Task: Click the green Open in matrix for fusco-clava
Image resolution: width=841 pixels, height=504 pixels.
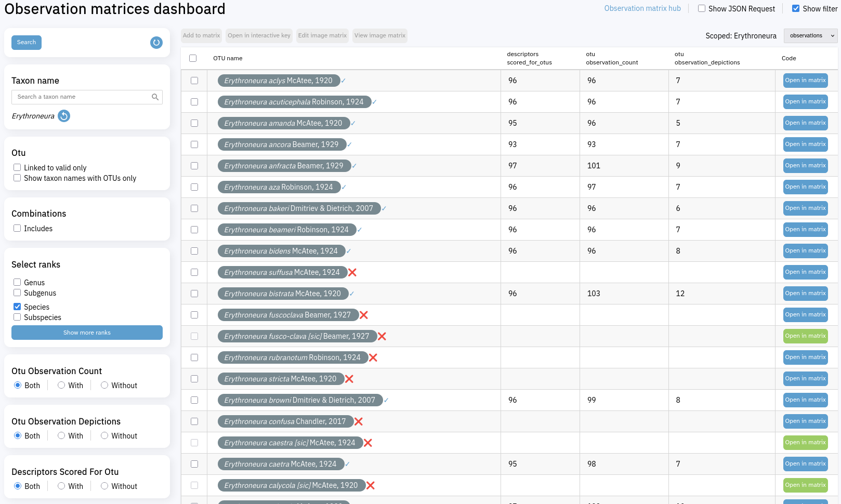Action: (x=805, y=336)
